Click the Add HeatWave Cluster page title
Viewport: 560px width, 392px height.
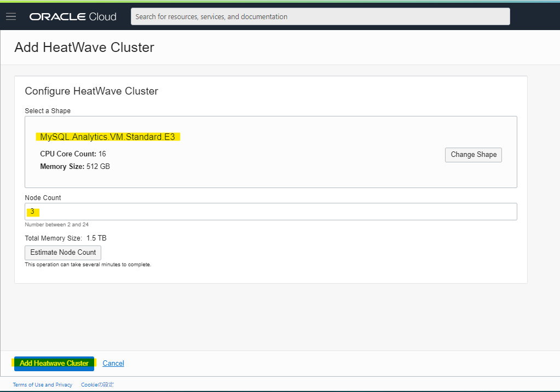(x=84, y=48)
